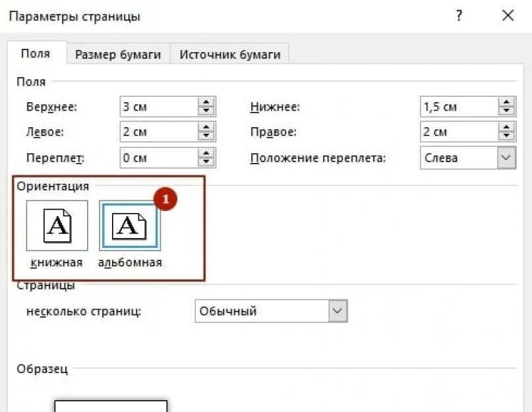Click the Левое: label
Screen dimensions: 532x412
click(x=45, y=132)
